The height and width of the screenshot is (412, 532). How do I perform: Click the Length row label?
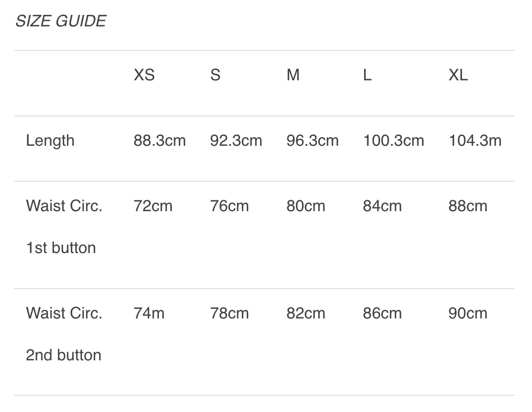tap(50, 141)
